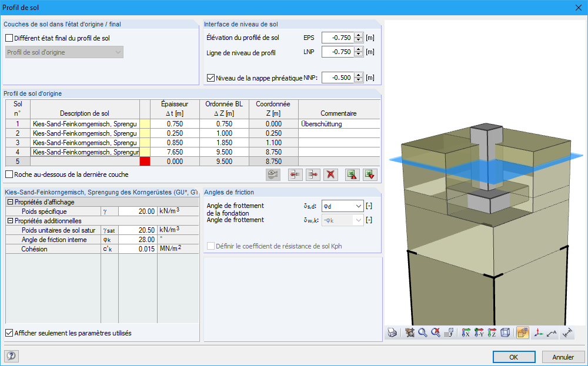Click thickness cell 0.850 in row 3
Image resolution: width=588 pixels, height=366 pixels.
point(175,143)
